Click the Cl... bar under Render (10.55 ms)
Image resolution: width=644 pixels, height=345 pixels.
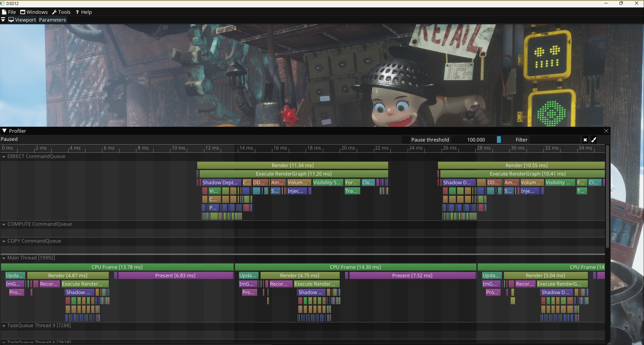click(595, 183)
